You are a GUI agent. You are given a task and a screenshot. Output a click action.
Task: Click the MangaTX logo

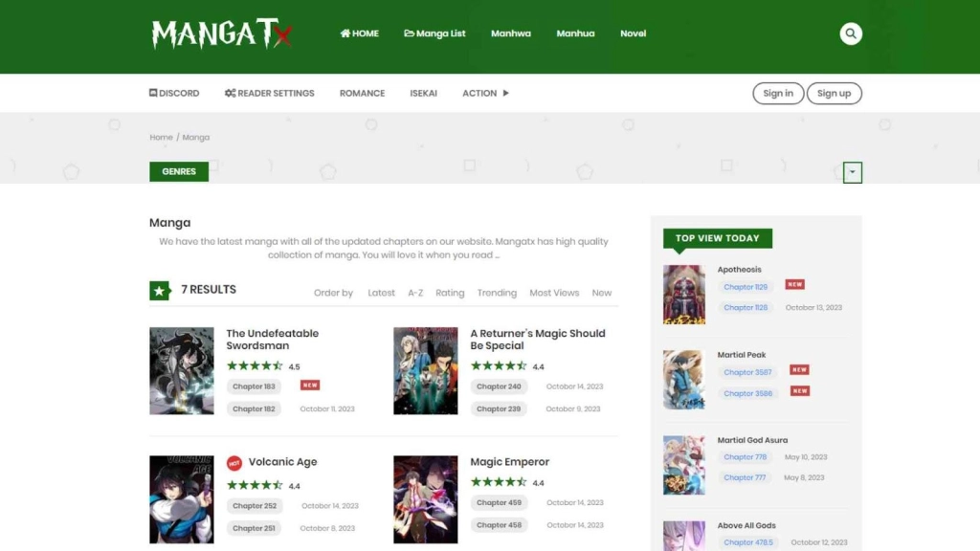(221, 34)
